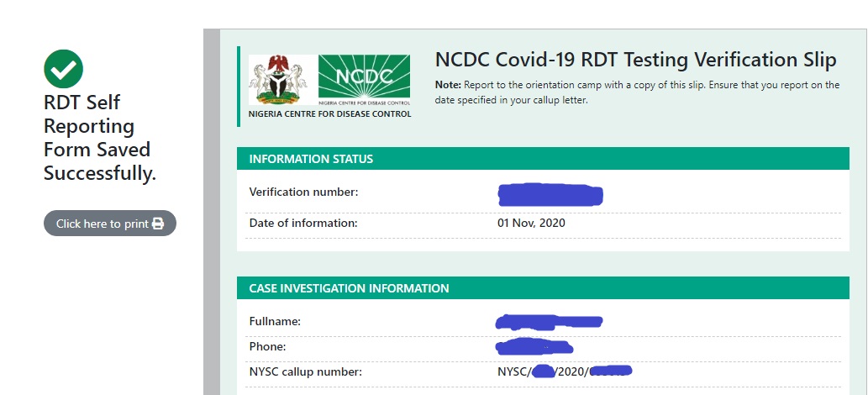The height and width of the screenshot is (395, 868).
Task: Select the NCDC Covid-19 RDT slip title
Action: pyautogui.click(x=635, y=60)
